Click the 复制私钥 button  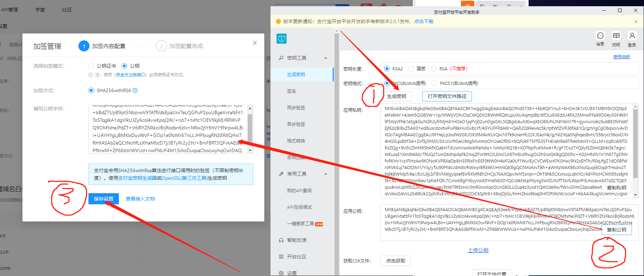(617, 188)
